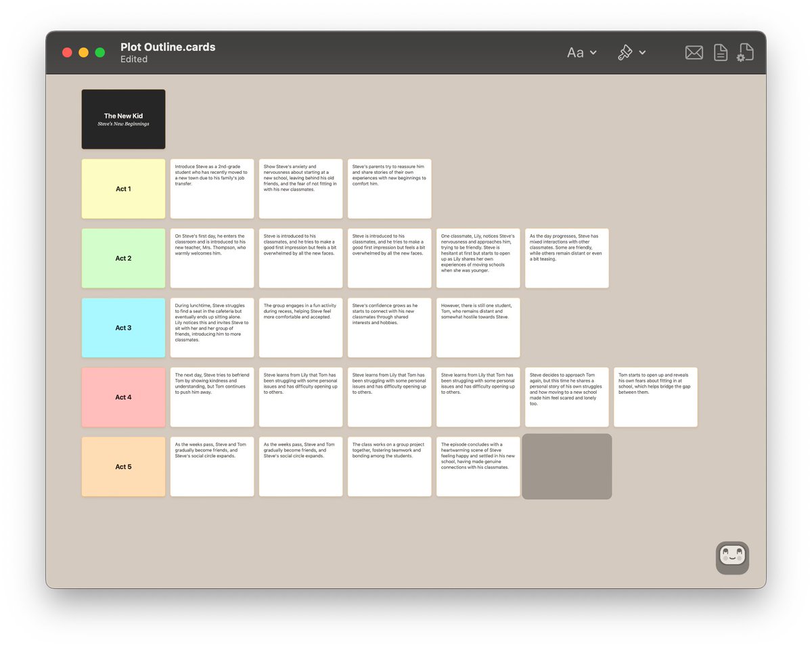
Task: Open the card about the class group project
Action: (x=389, y=466)
